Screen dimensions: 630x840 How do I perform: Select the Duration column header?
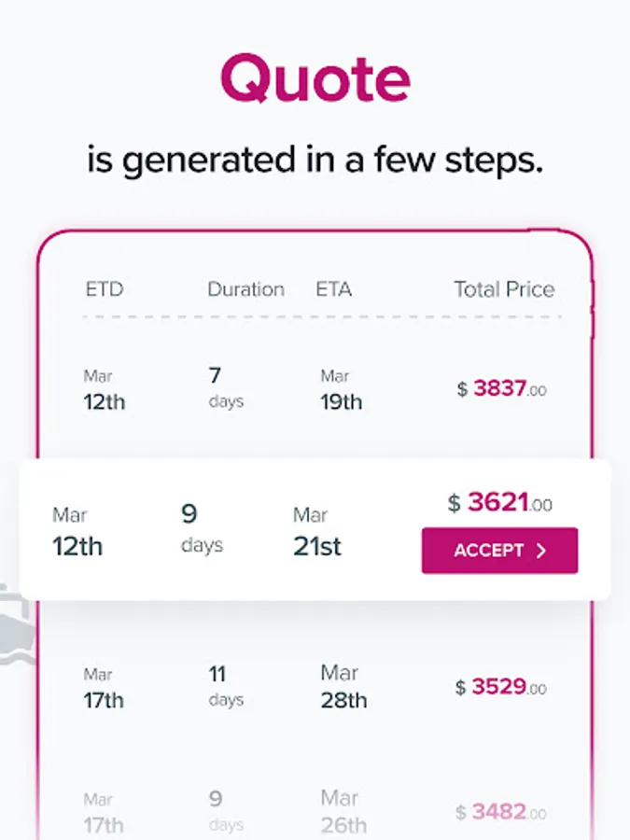pos(245,289)
